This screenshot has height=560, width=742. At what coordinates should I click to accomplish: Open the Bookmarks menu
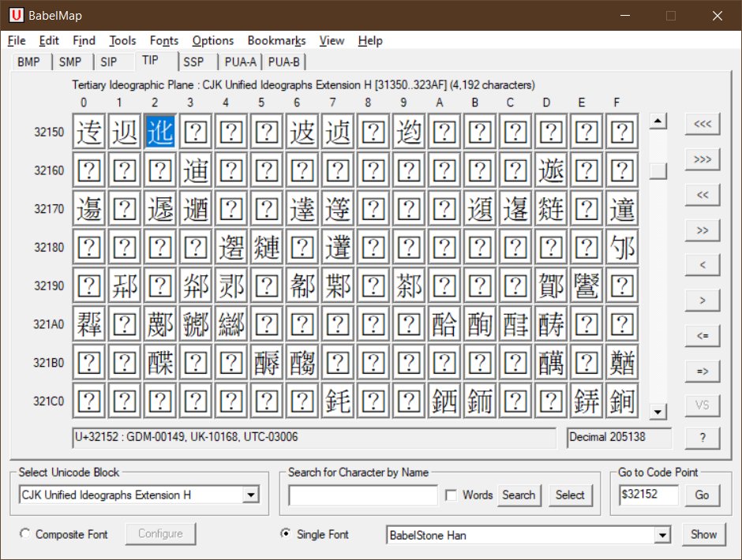pyautogui.click(x=276, y=41)
